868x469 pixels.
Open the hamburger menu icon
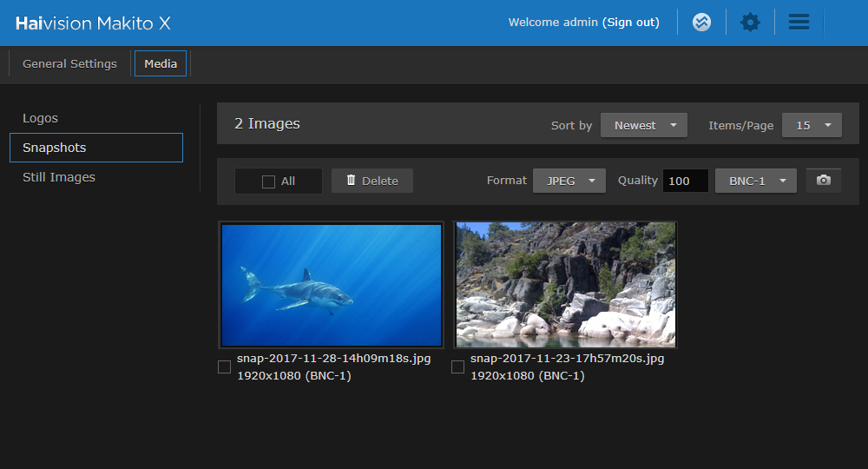point(799,23)
